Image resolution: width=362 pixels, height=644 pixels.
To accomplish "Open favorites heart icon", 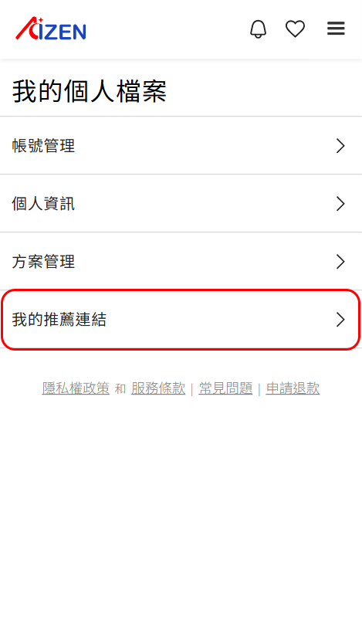I will [x=295, y=29].
